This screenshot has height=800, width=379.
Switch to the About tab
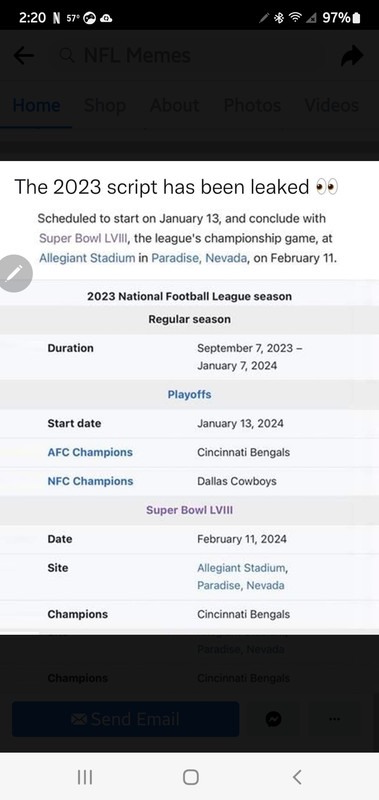174,106
